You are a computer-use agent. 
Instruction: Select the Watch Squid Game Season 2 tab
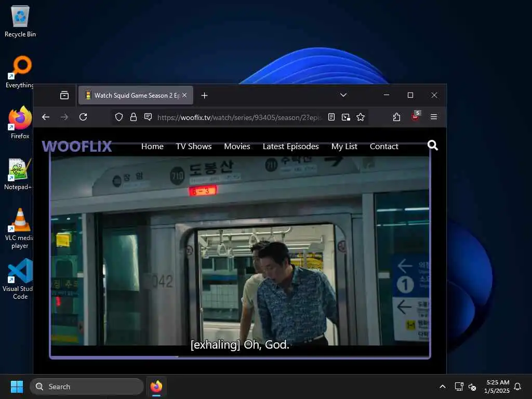136,96
